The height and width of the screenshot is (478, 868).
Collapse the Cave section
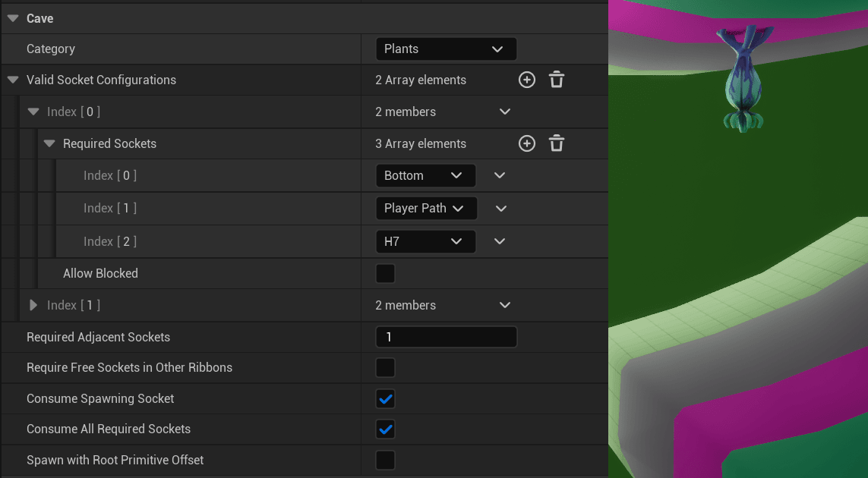(13, 18)
